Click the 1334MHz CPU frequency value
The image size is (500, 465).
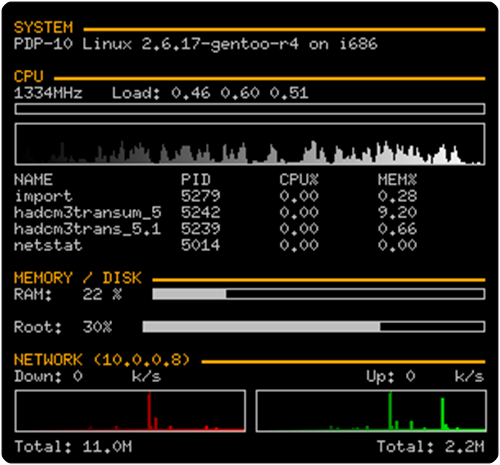click(48, 93)
